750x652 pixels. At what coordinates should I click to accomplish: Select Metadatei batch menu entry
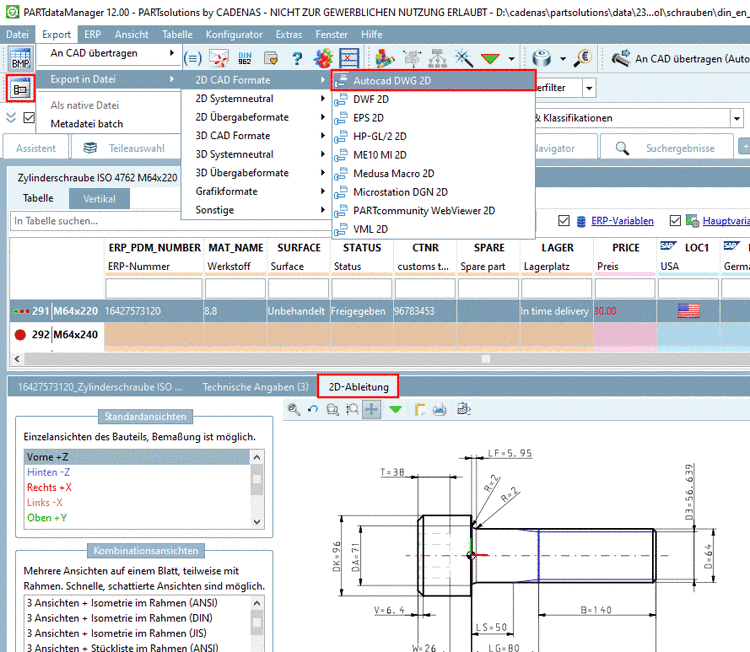pyautogui.click(x=109, y=124)
